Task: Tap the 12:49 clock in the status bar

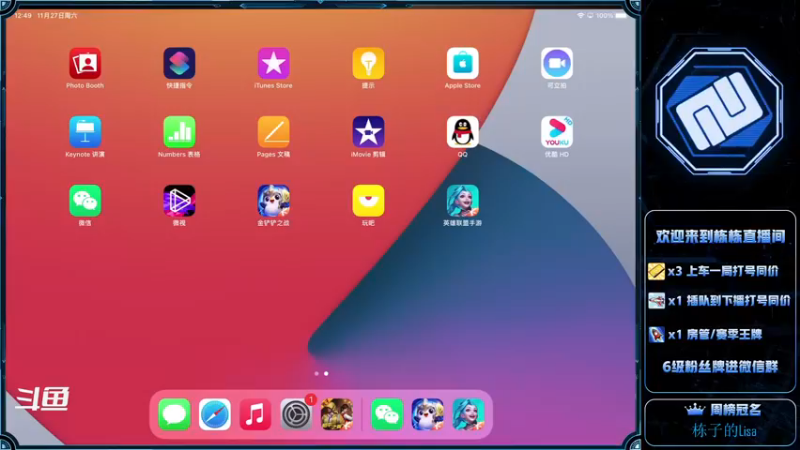Action: pos(23,16)
